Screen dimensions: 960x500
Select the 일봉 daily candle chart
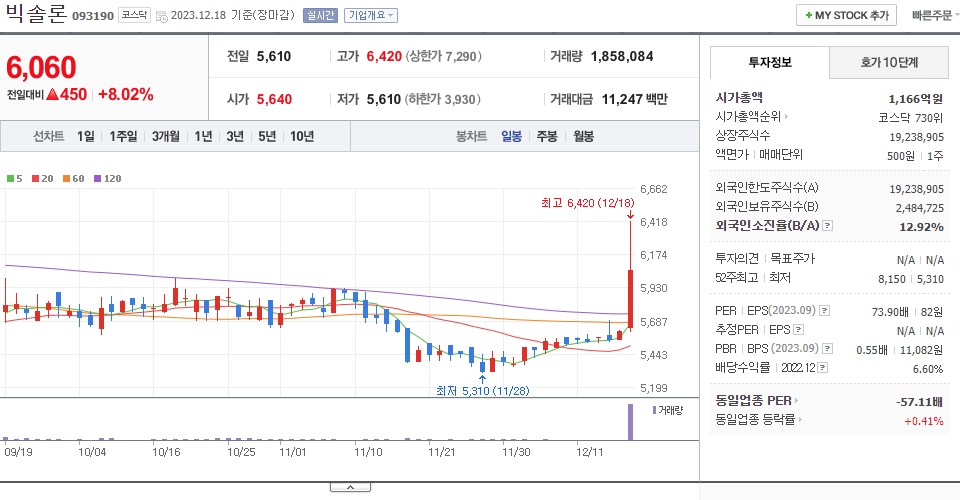tap(511, 136)
